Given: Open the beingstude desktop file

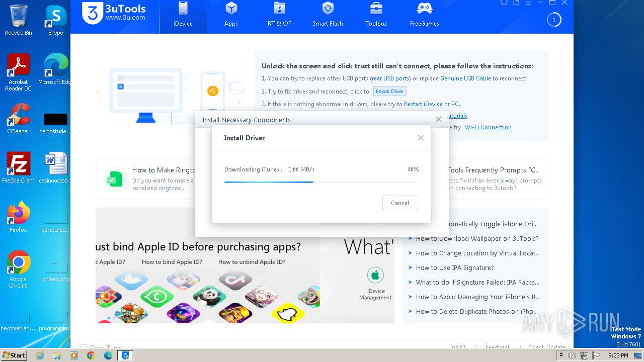Looking at the screenshot, I should 55,123.
